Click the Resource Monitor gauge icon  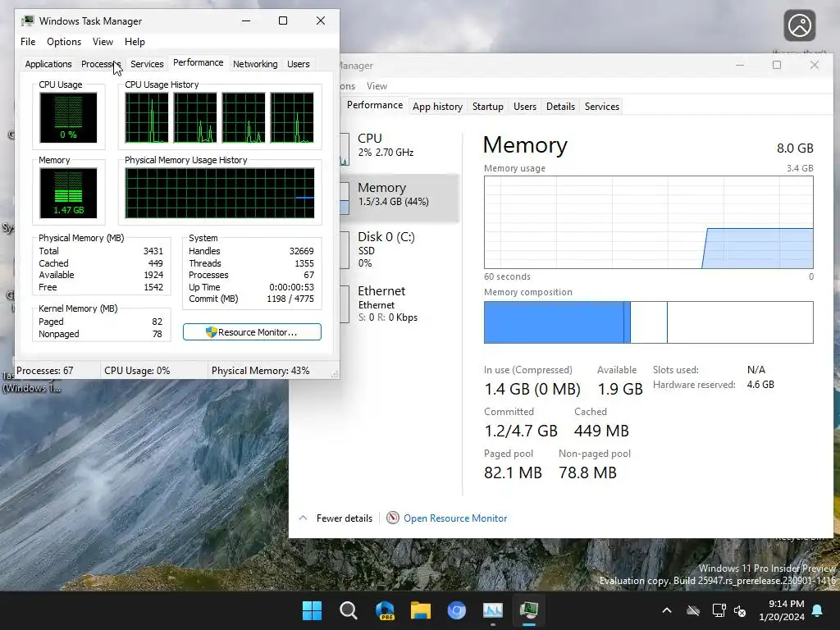pyautogui.click(x=393, y=518)
